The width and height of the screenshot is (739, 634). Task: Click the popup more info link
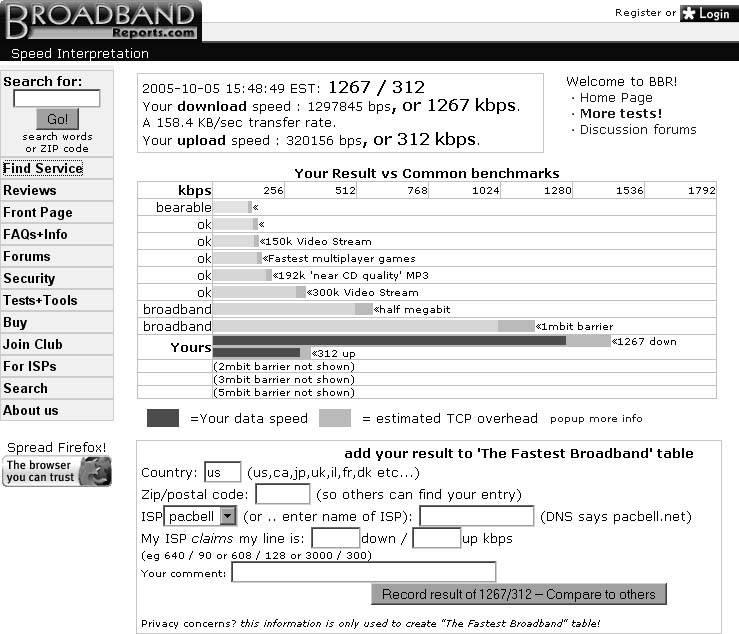click(x=596, y=419)
